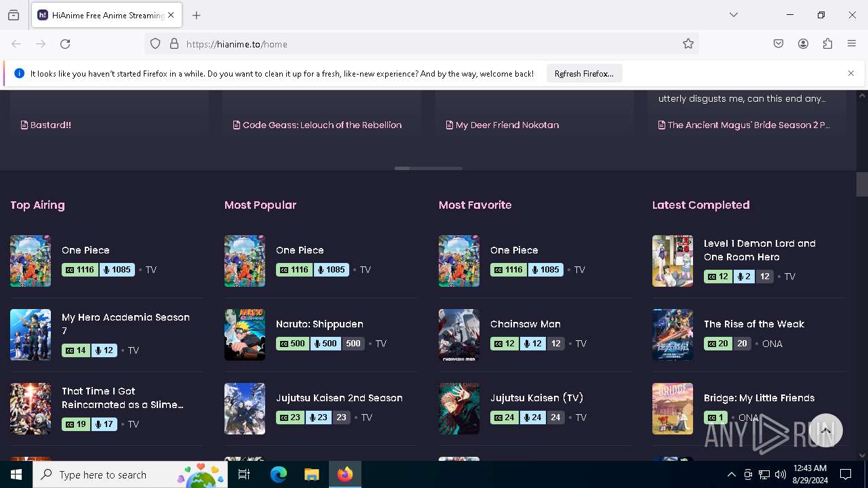This screenshot has height=488, width=868.
Task: Show tracking protection shield info
Action: 155,44
